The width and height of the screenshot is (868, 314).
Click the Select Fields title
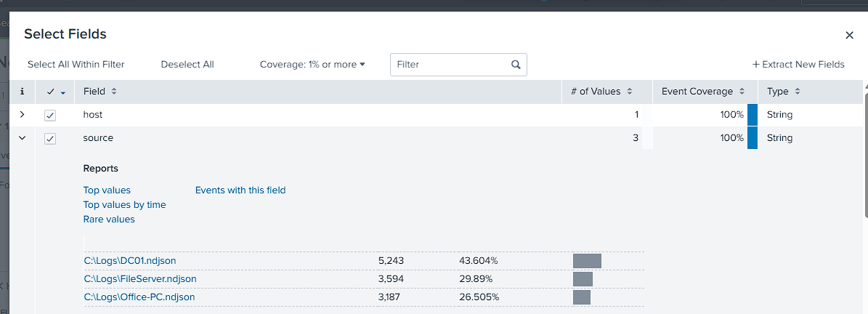point(65,34)
